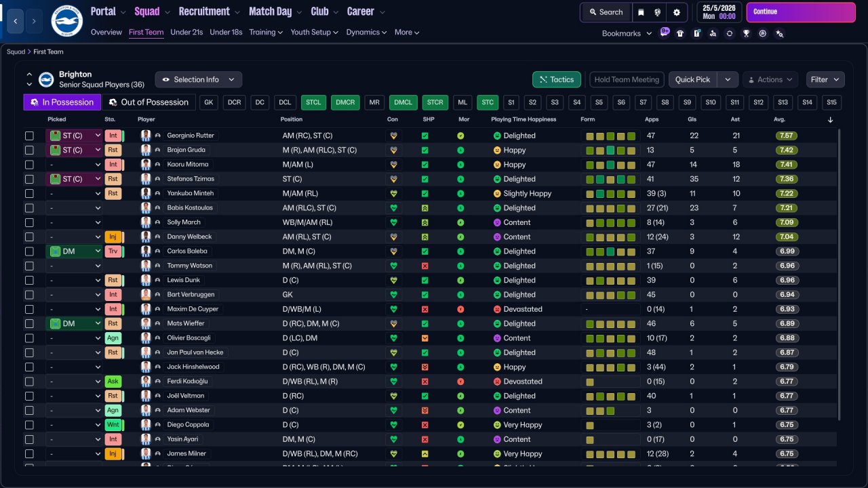Click the globe icon in top bar
The image size is (868, 488).
(658, 12)
